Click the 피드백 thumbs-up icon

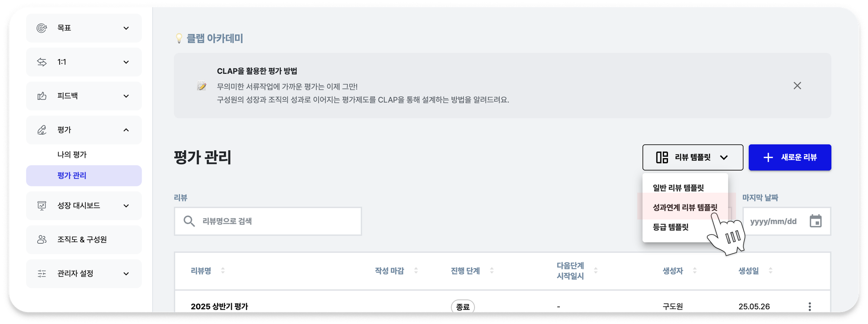42,96
